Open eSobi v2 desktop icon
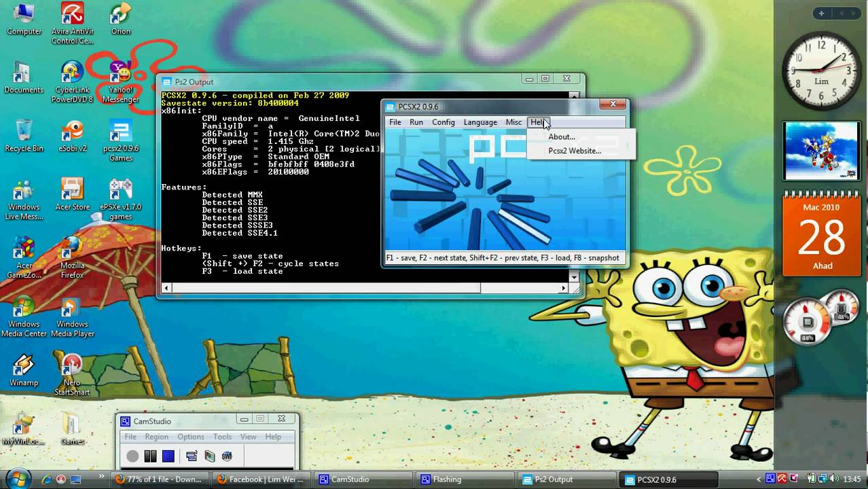 (72, 136)
